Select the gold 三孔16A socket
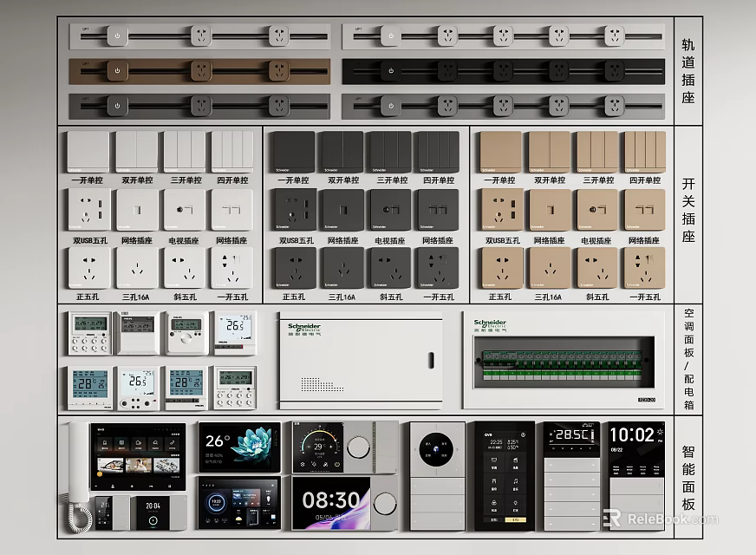756x555 pixels. tap(551, 269)
